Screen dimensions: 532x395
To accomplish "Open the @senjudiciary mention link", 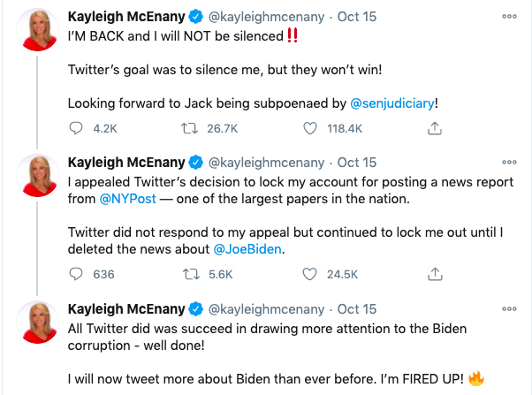I will (x=391, y=103).
